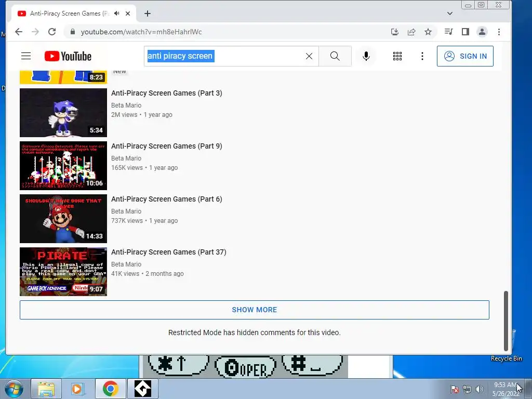Screen dimensions: 532x399
Task: Open File Explorer from taskbar
Action: pyautogui.click(x=46, y=389)
